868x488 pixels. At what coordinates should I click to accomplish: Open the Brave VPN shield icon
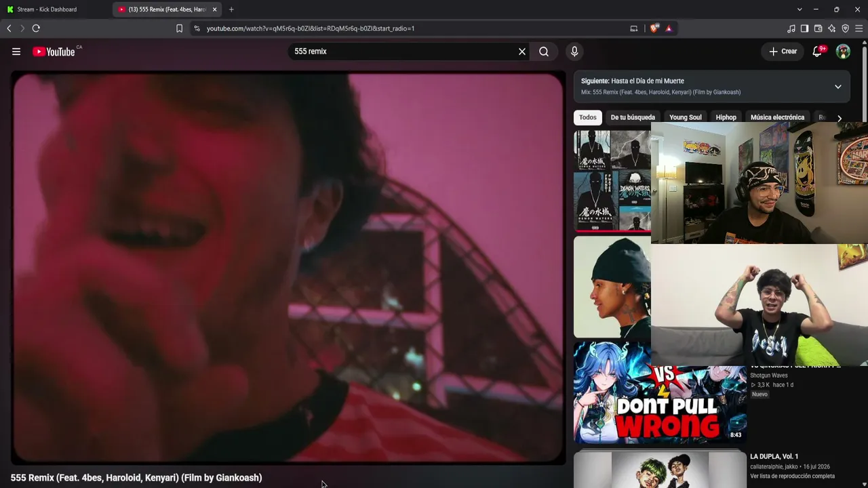846,28
